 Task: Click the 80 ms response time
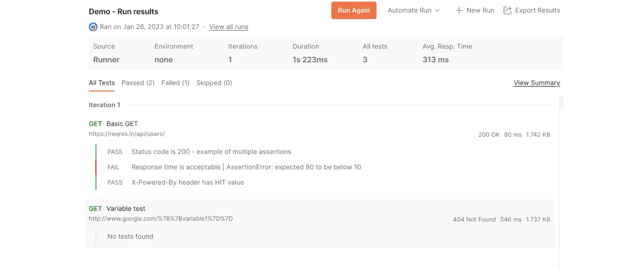tap(513, 135)
